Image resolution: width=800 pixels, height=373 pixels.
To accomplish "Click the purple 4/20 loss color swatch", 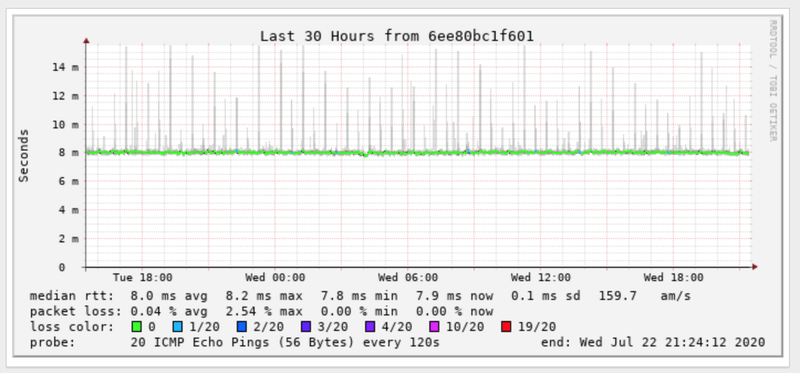I will coord(371,327).
